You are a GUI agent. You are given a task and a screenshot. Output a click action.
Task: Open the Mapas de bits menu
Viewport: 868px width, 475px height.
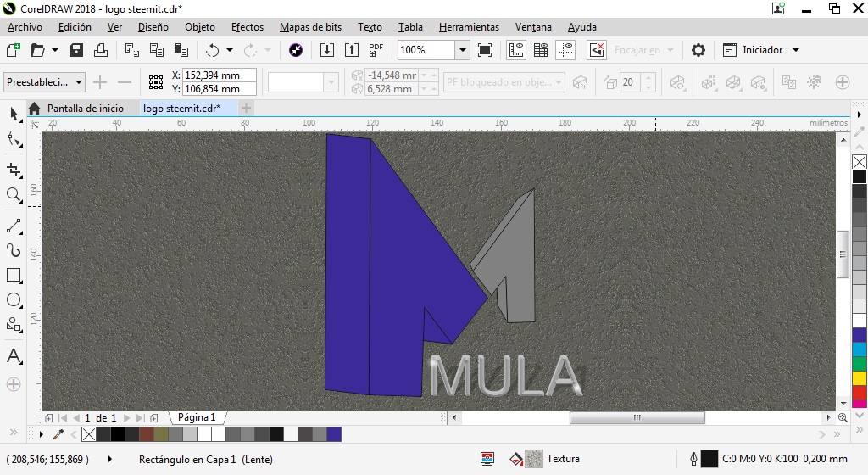pyautogui.click(x=310, y=27)
